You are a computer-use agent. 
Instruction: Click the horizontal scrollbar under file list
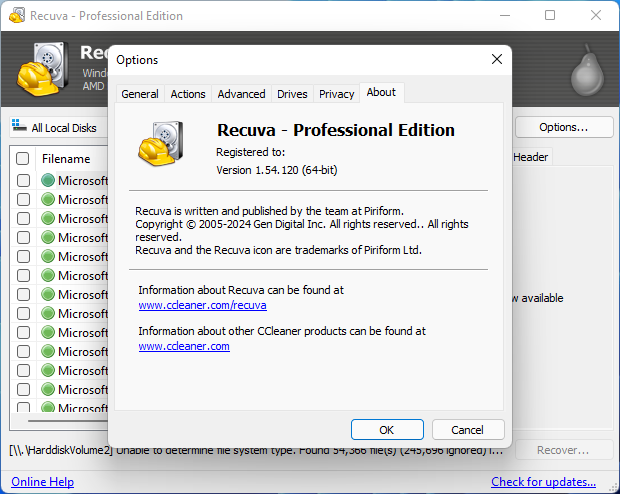point(67,421)
